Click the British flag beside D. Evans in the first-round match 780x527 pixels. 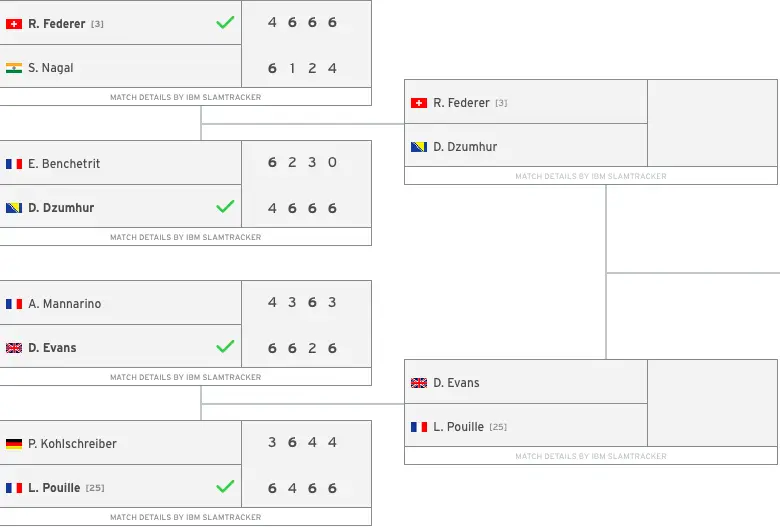coord(14,348)
